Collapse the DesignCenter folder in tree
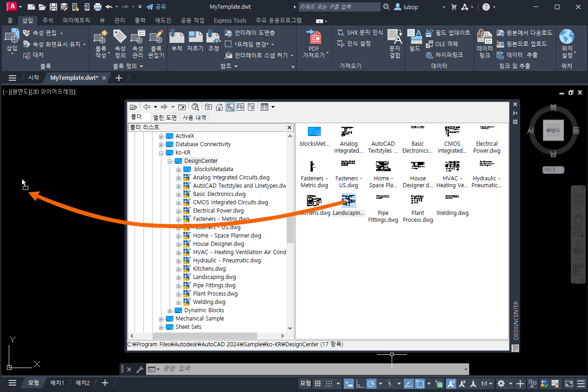 [170, 161]
